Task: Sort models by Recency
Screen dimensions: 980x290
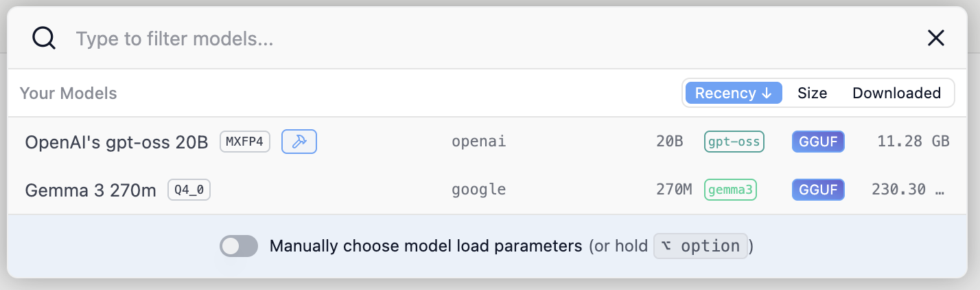Action: (x=733, y=93)
